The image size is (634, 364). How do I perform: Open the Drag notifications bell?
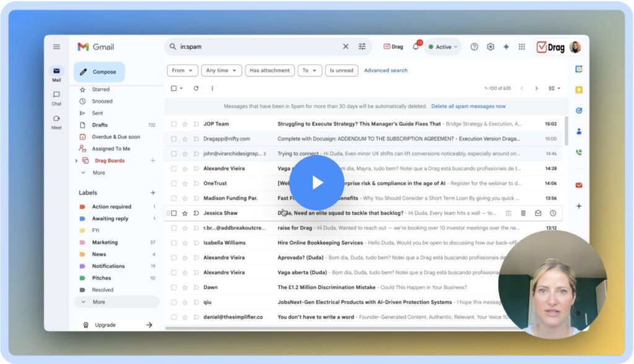point(416,46)
